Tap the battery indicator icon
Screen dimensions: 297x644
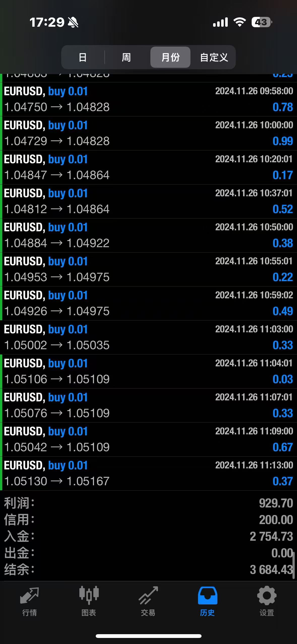click(261, 22)
